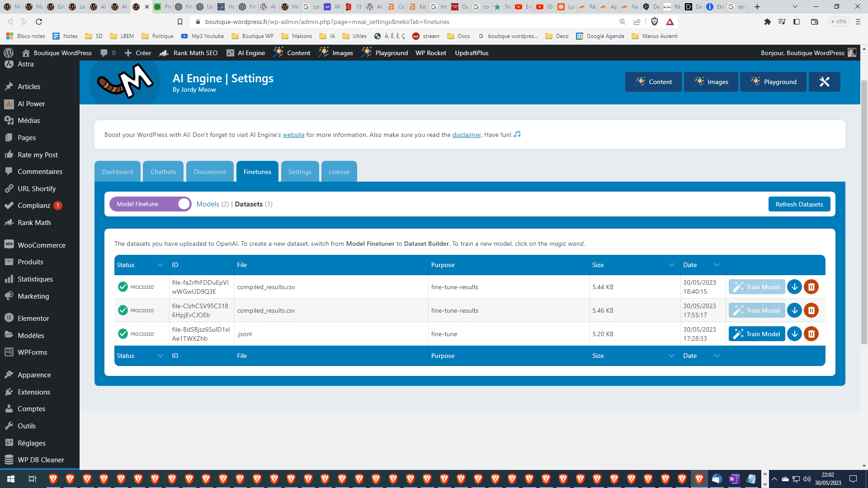Sort datasets using the Date column chevron

[x=717, y=265]
